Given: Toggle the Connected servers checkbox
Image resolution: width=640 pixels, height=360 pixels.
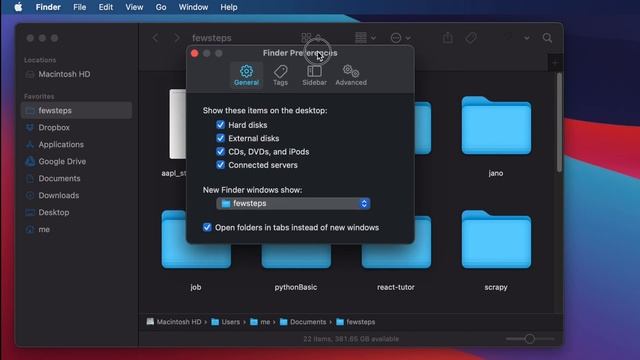Looking at the screenshot, I should (220, 165).
